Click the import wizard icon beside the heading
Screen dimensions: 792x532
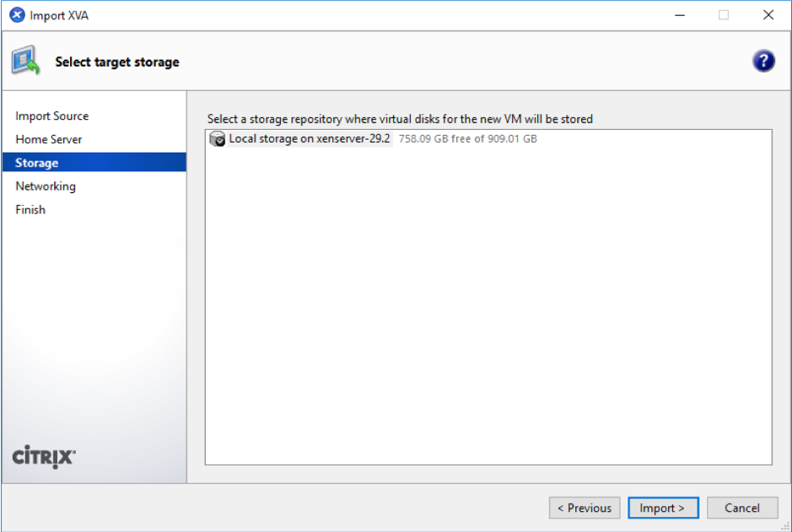pos(25,61)
